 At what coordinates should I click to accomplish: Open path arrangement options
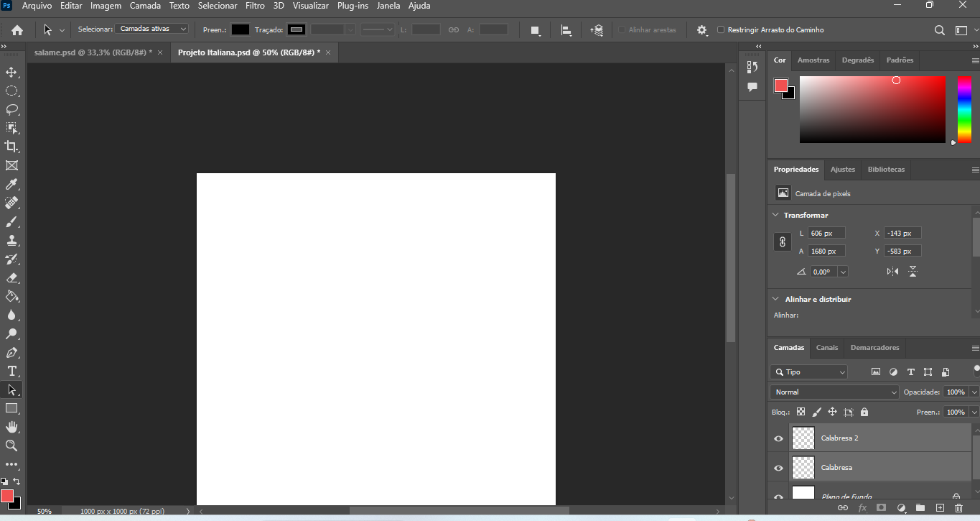pyautogui.click(x=597, y=30)
